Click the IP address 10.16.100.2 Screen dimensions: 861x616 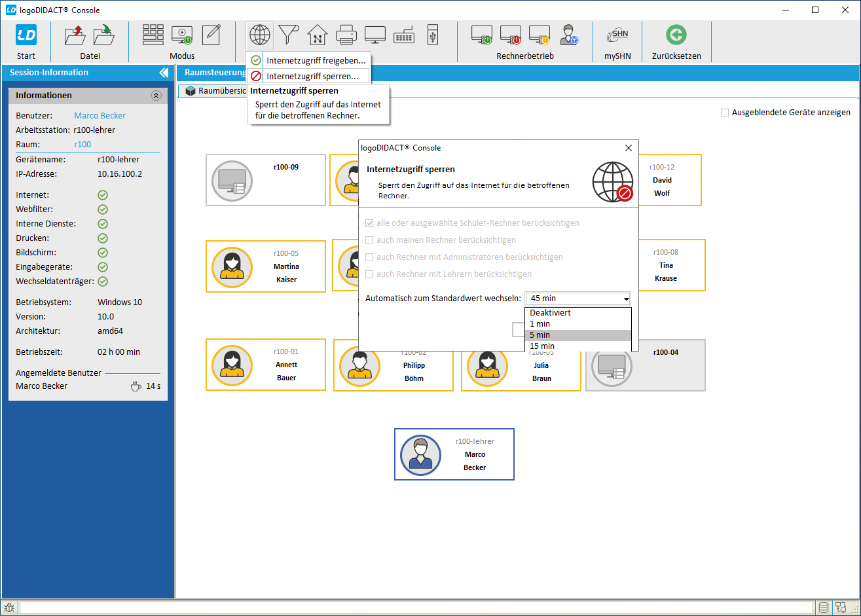pos(120,174)
